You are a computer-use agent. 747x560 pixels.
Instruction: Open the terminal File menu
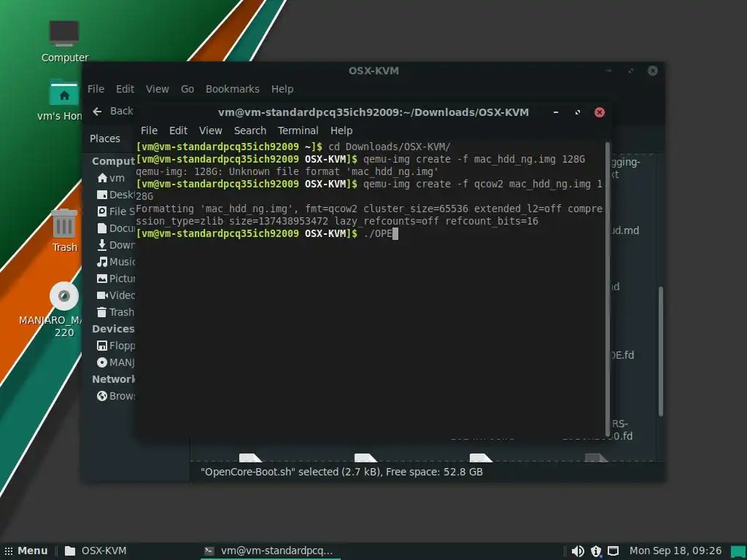tap(149, 131)
